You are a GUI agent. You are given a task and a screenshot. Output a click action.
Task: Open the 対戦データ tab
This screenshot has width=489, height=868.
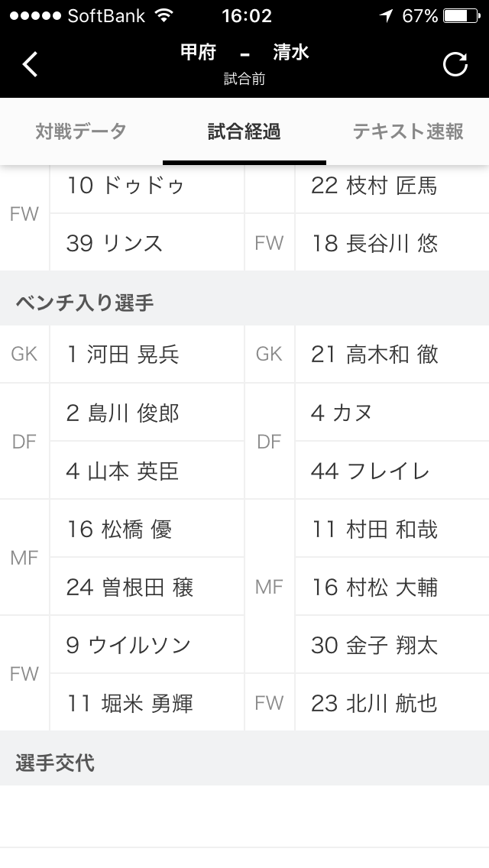81,131
